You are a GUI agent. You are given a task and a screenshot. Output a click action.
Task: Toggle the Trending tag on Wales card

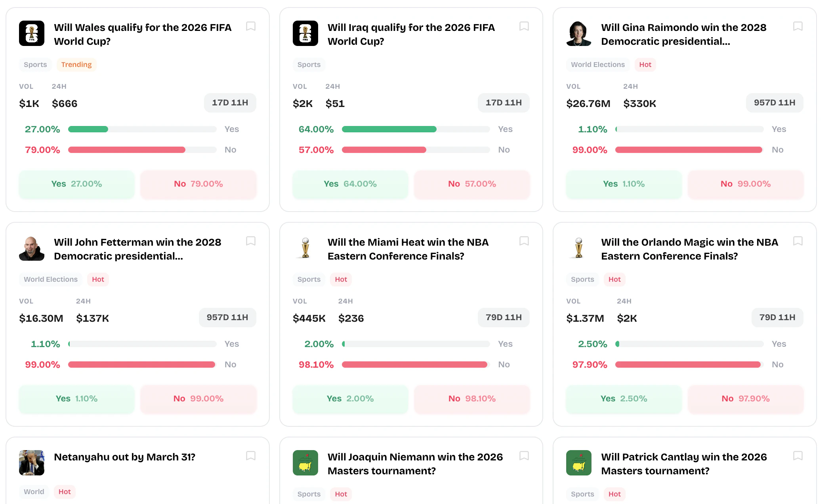click(x=76, y=65)
